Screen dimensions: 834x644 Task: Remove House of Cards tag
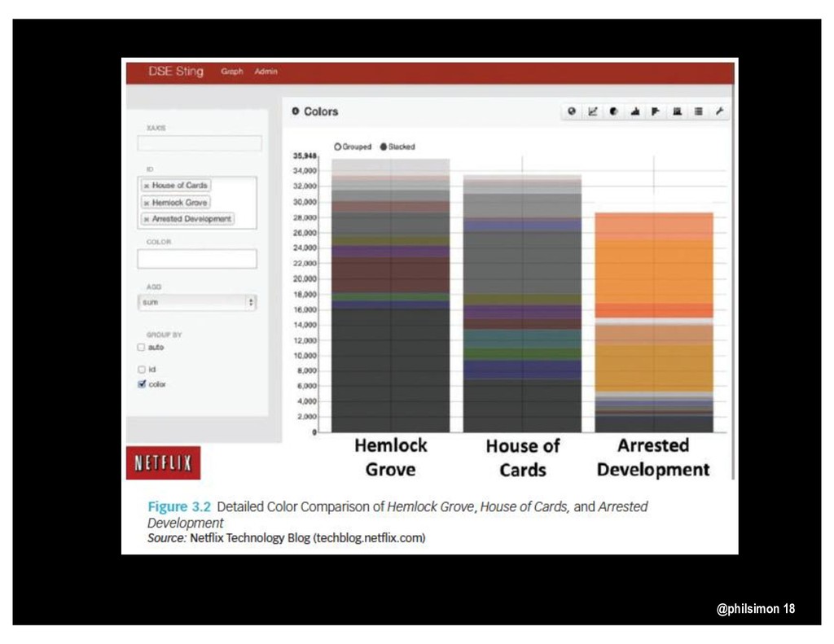[x=147, y=186]
